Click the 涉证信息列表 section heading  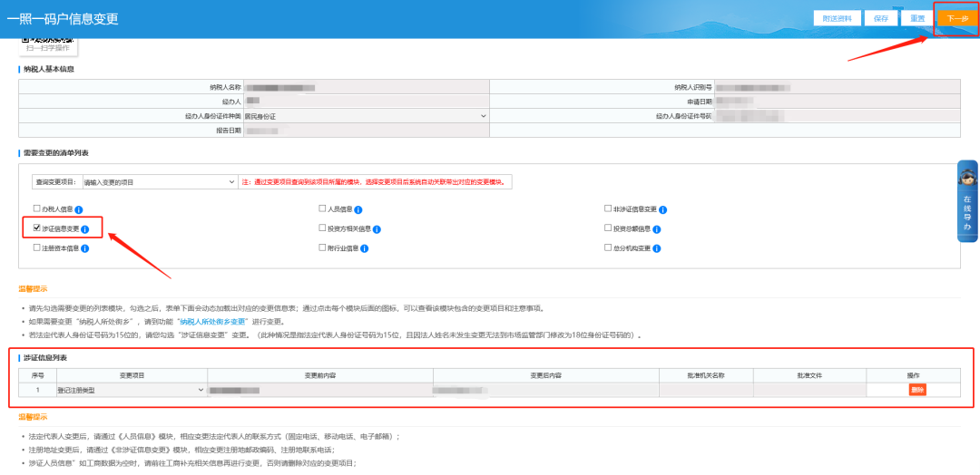(x=45, y=358)
